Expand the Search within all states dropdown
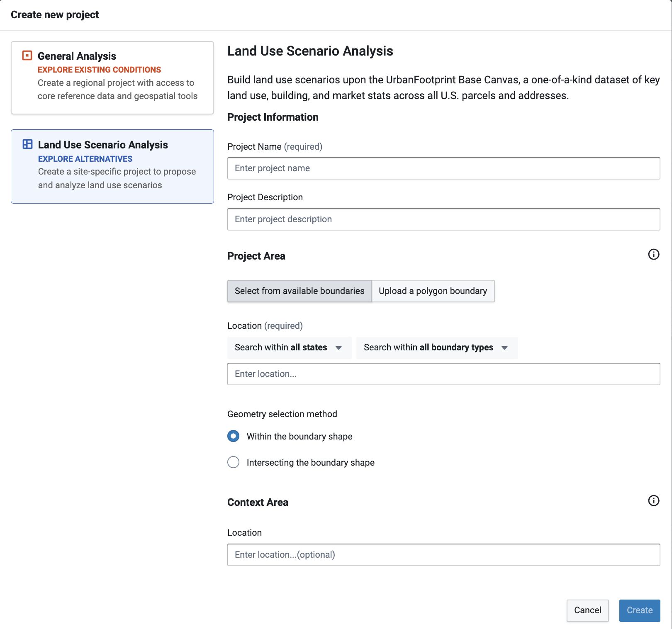 tap(289, 347)
